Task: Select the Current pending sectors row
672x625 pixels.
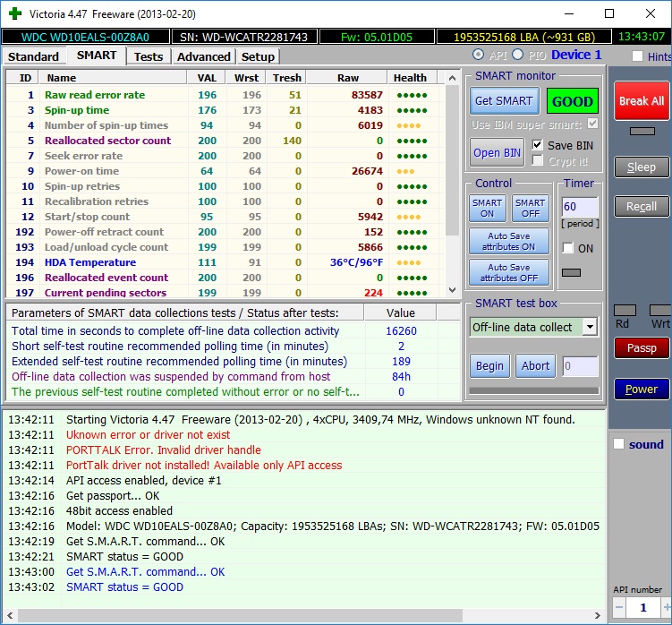Action: tap(225, 292)
